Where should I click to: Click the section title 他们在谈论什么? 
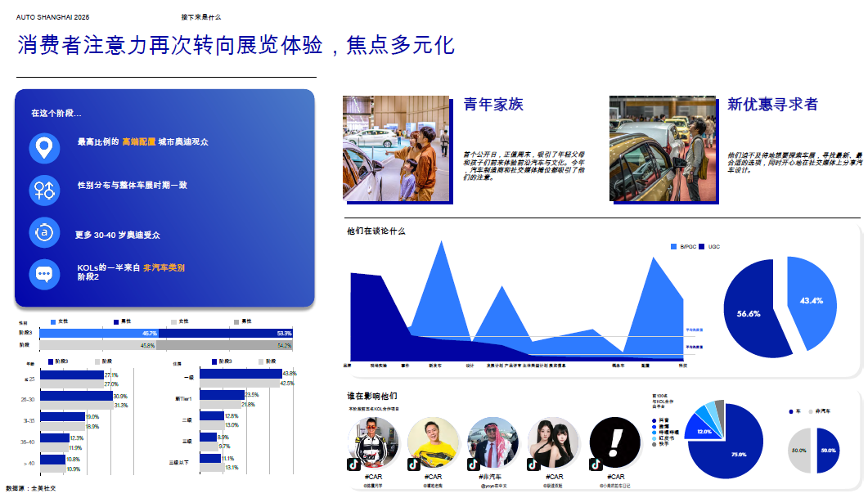pos(376,231)
